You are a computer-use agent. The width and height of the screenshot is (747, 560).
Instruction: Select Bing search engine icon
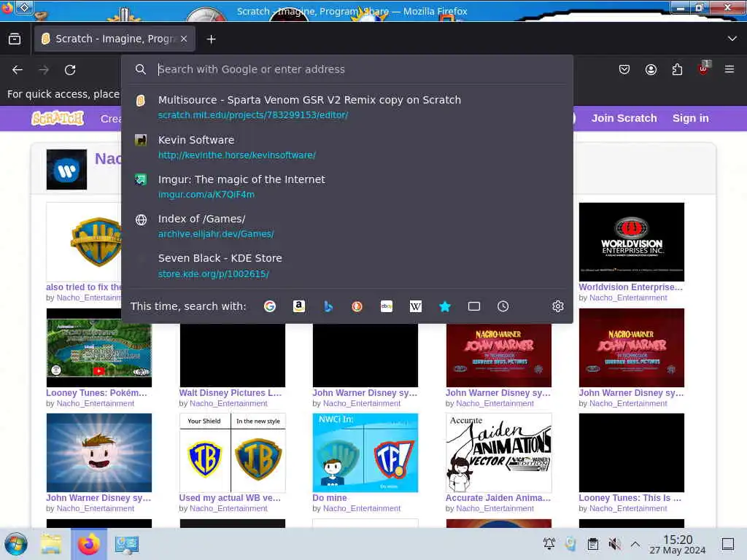[x=328, y=306]
